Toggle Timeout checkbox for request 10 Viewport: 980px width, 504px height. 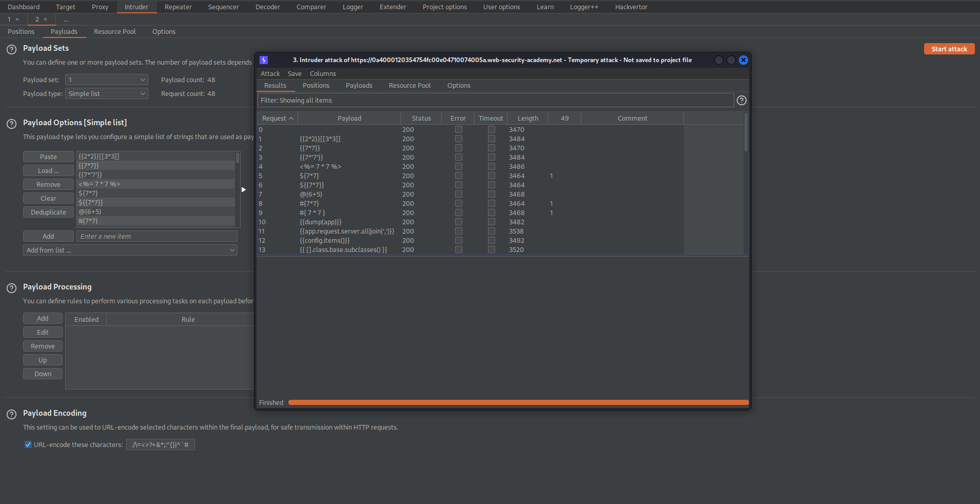pos(492,222)
